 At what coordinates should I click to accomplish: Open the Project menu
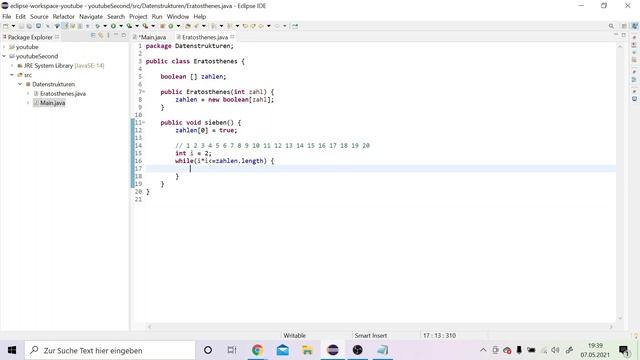pyautogui.click(x=138, y=16)
